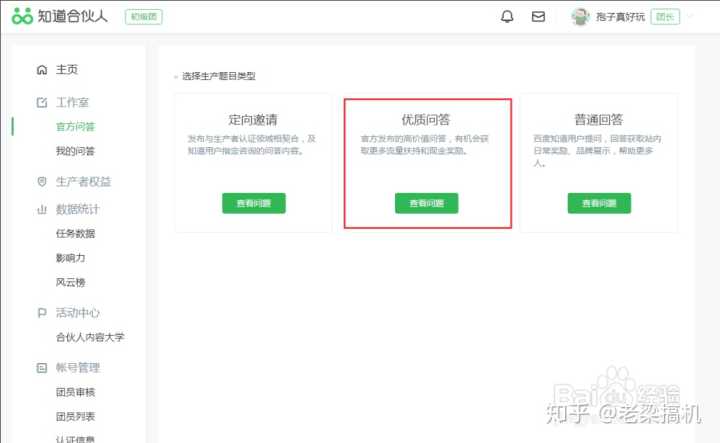Click the 工作室 edit icon

point(42,102)
